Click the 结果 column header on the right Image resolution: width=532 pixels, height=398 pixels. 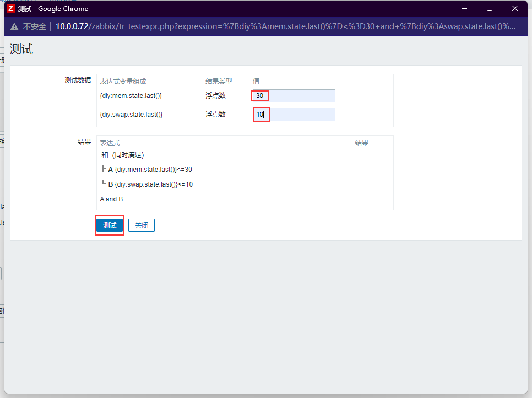pyautogui.click(x=362, y=143)
